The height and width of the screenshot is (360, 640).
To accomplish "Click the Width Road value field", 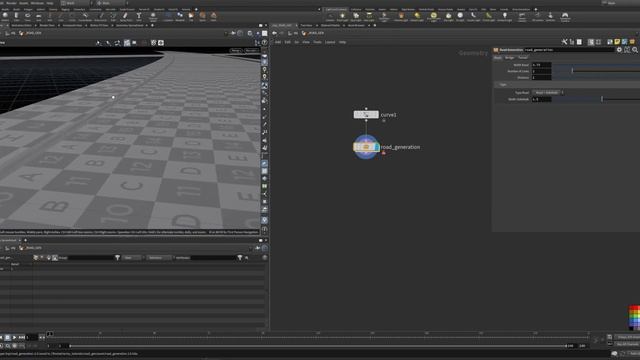I will 541,65.
